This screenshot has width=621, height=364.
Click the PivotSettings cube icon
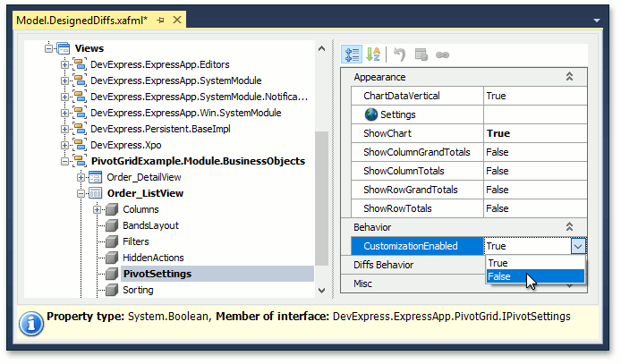click(x=112, y=274)
